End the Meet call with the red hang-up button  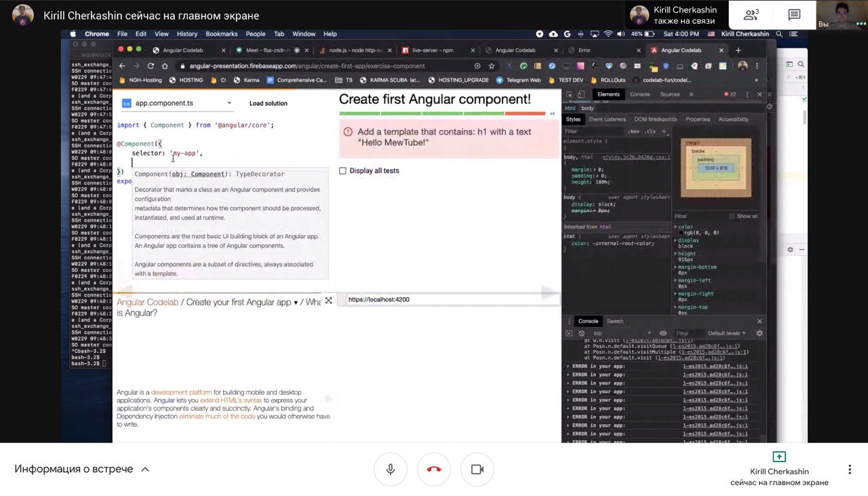click(x=434, y=470)
